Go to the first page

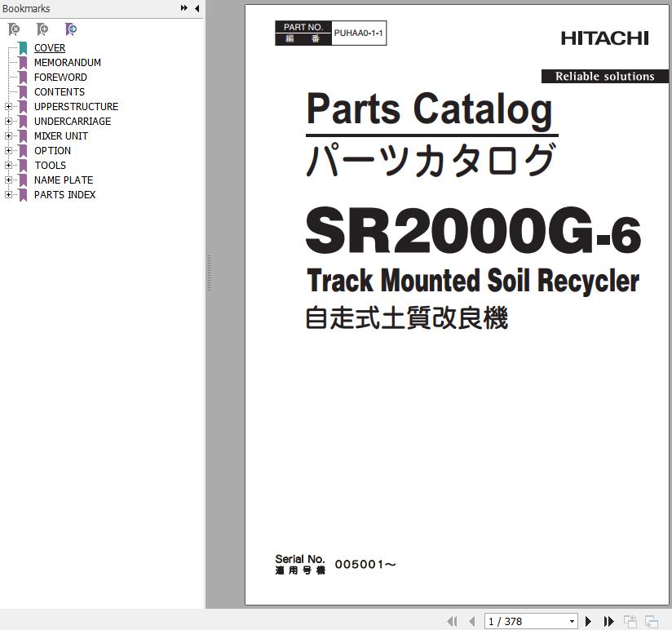point(452,621)
